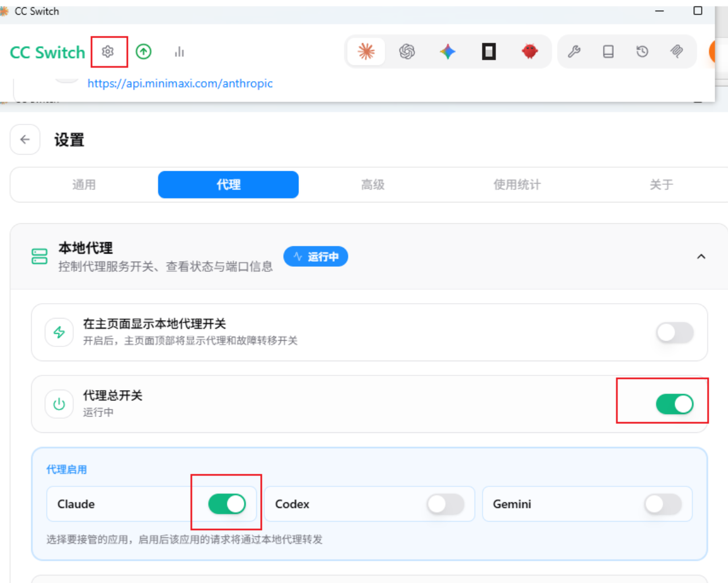Click the power icon beside 代理总开关
728x583 pixels.
pos(59,404)
